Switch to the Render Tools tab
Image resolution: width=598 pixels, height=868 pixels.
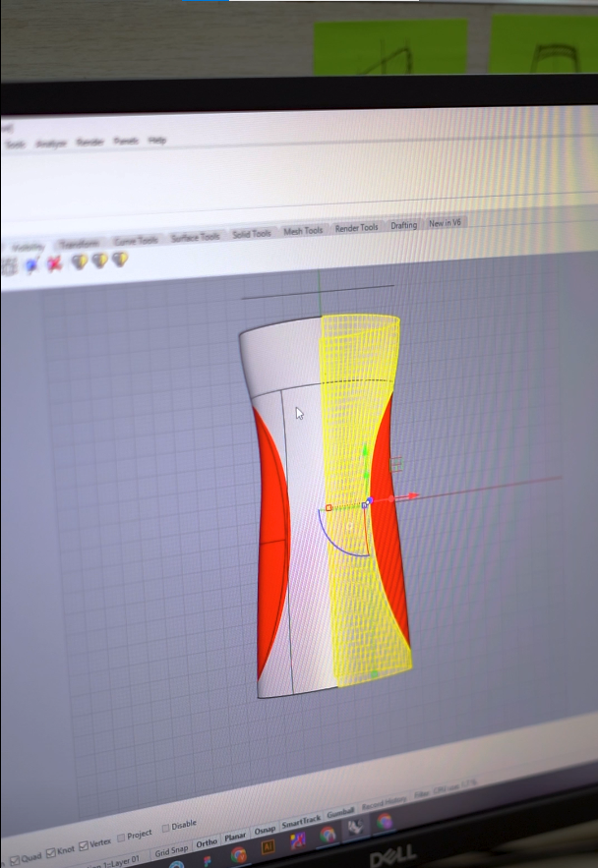pos(357,227)
